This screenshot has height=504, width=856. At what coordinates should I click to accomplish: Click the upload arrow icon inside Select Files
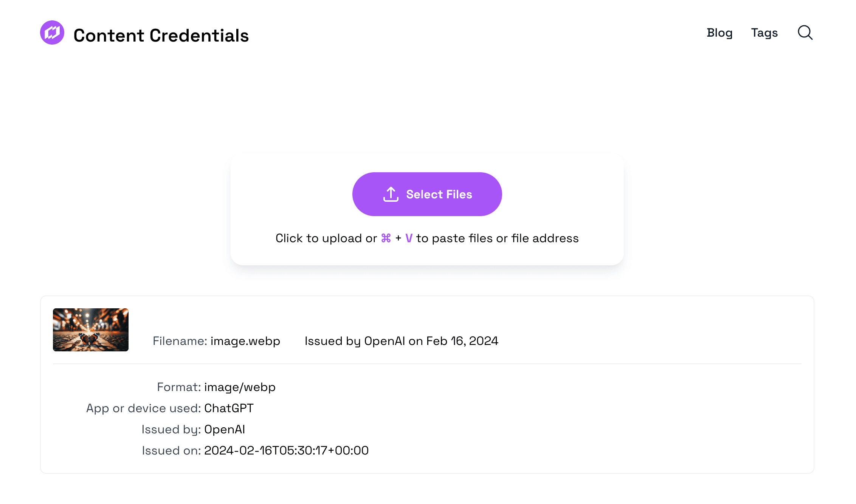click(x=390, y=194)
